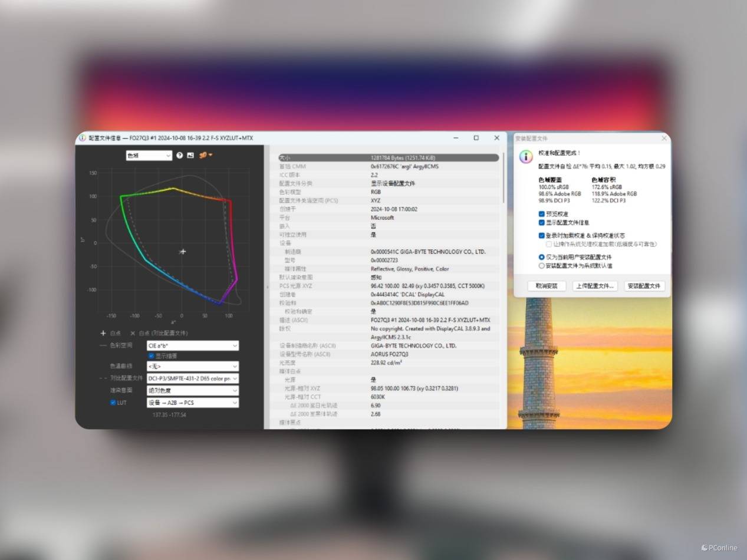Select 安装配置文件为系统默认值 radio option
This screenshot has width=747, height=560.
coord(542,266)
